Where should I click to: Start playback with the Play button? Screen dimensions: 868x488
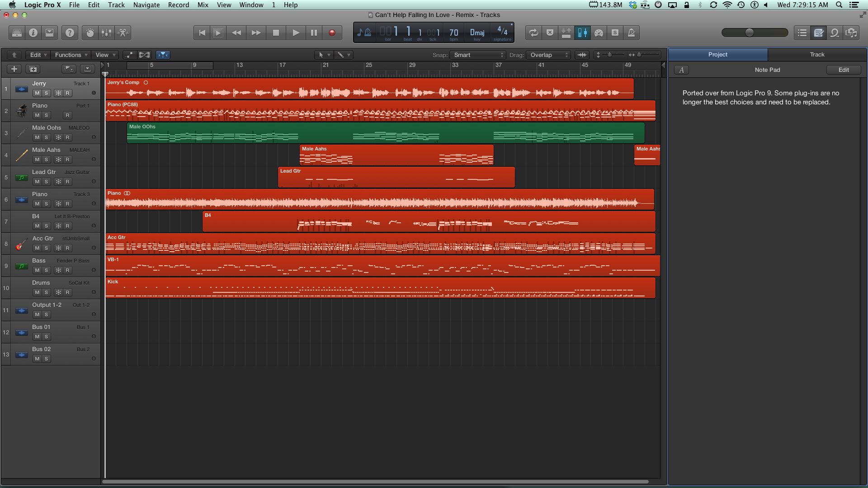tap(296, 33)
